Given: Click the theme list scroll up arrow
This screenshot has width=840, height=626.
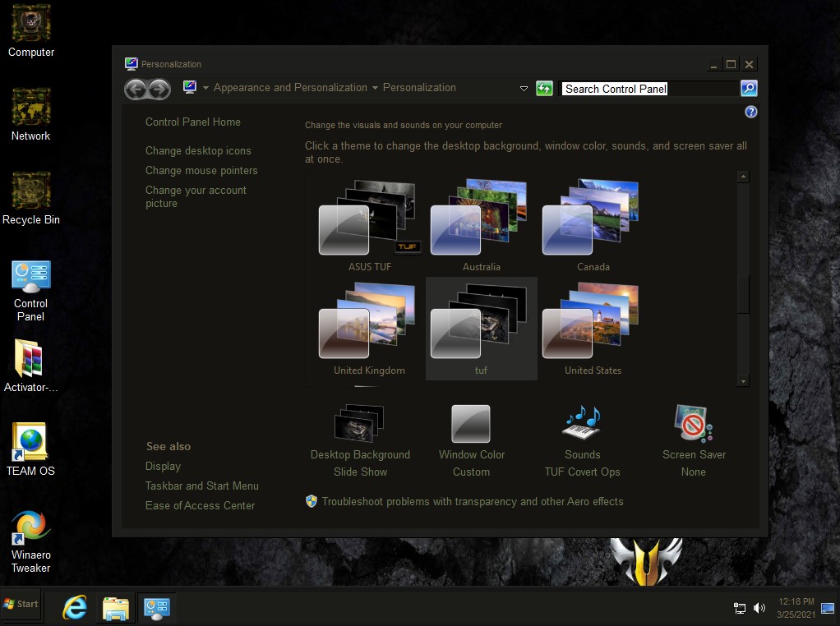Looking at the screenshot, I should click(743, 177).
